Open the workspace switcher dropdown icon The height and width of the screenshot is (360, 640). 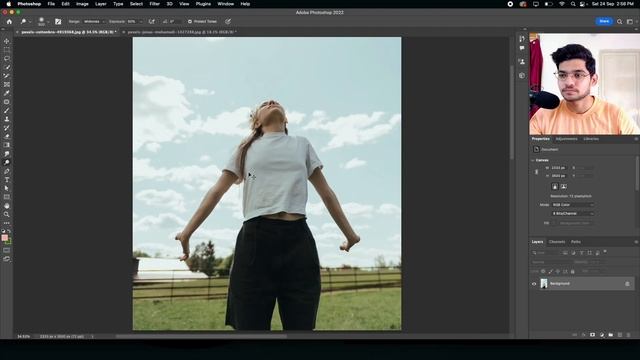pyautogui.click(x=630, y=21)
